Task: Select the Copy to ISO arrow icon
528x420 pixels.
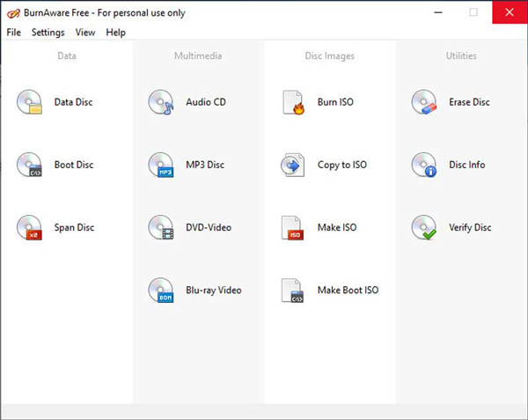Action: tap(293, 165)
